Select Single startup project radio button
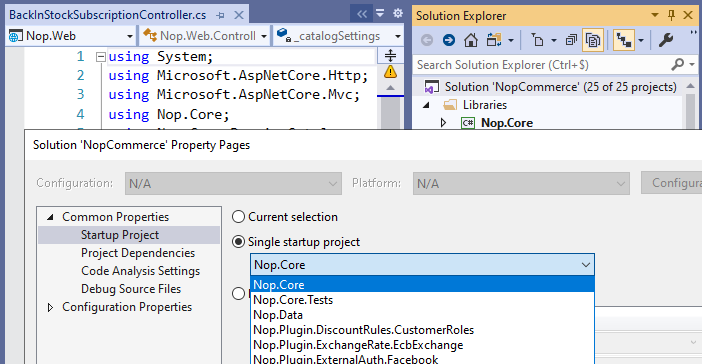Viewport: 702px width, 364px height. tap(239, 242)
